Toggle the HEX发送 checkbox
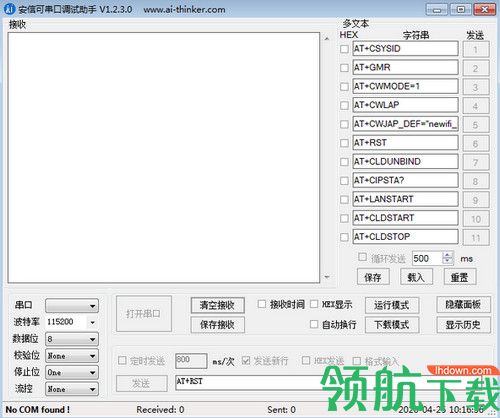The image size is (500, 418). pos(306,360)
